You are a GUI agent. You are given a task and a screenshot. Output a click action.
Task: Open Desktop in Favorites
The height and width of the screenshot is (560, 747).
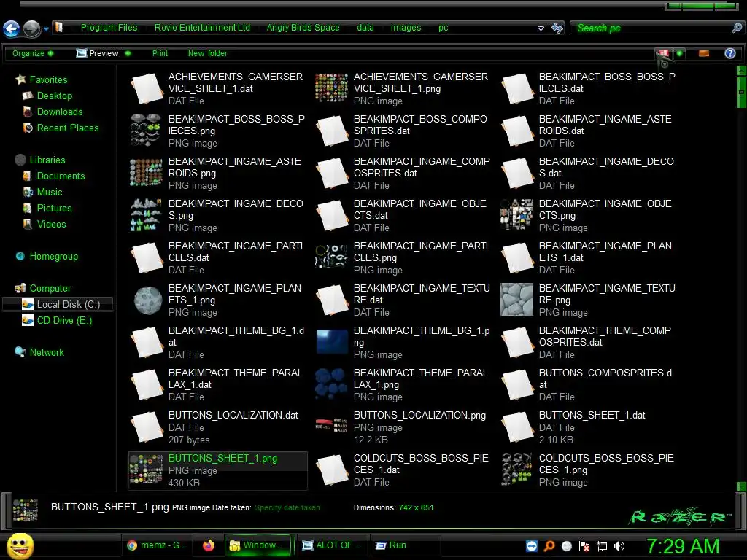(x=54, y=96)
